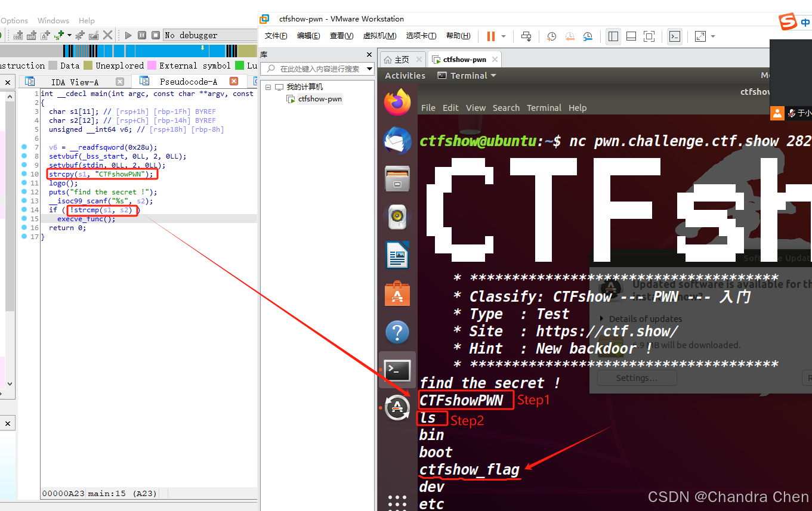The height and width of the screenshot is (511, 812).
Task: Take a VM snapshot clock-plus icon
Action: [552, 36]
